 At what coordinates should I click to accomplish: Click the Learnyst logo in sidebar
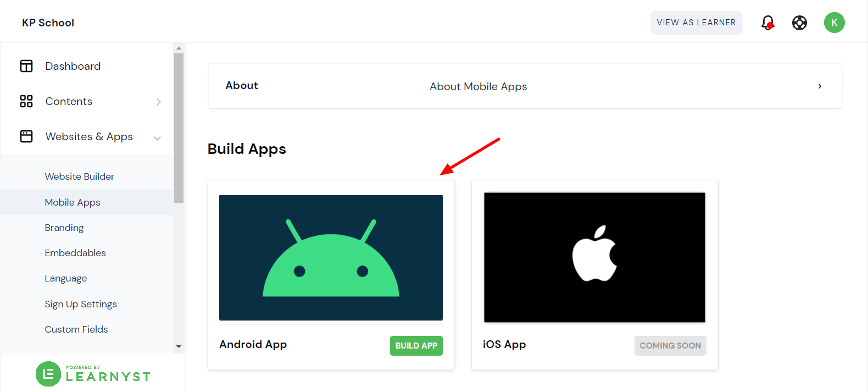click(93, 374)
